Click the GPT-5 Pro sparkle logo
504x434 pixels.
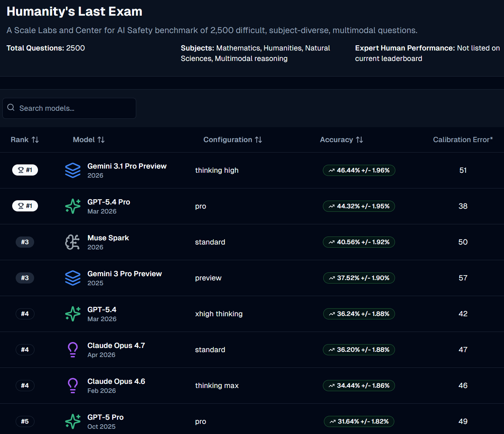[x=73, y=421]
